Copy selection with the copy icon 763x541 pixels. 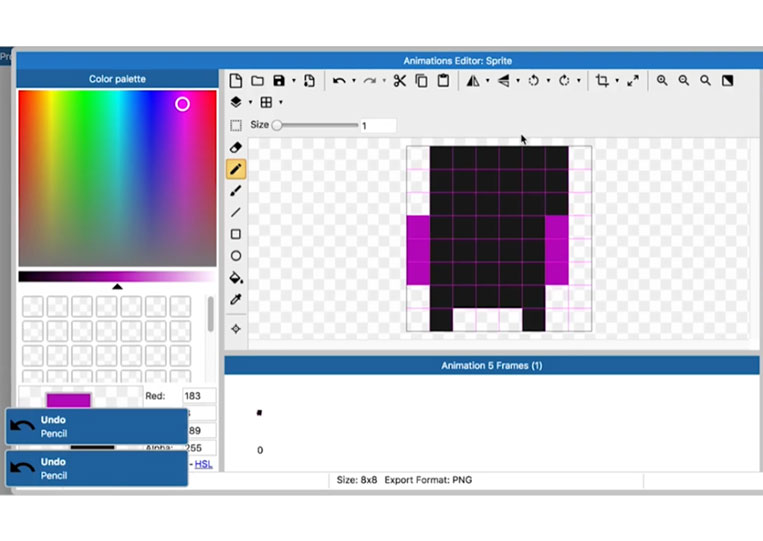[x=421, y=81]
